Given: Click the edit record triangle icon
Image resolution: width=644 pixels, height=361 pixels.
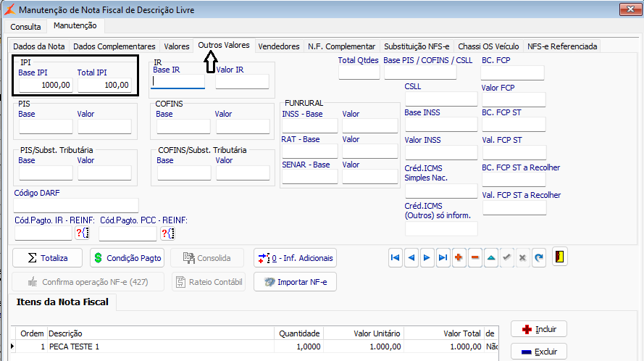Looking at the screenshot, I should 491,258.
